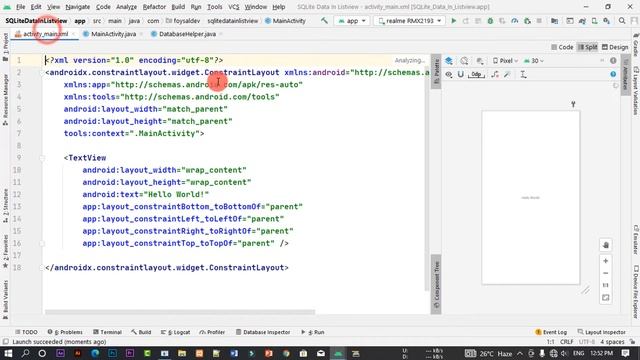Open the File menu

point(20,7)
